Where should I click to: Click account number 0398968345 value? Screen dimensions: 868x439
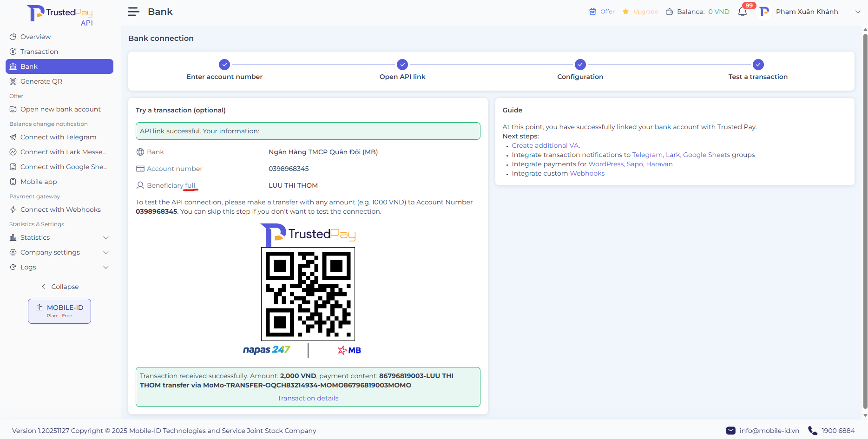click(x=289, y=169)
